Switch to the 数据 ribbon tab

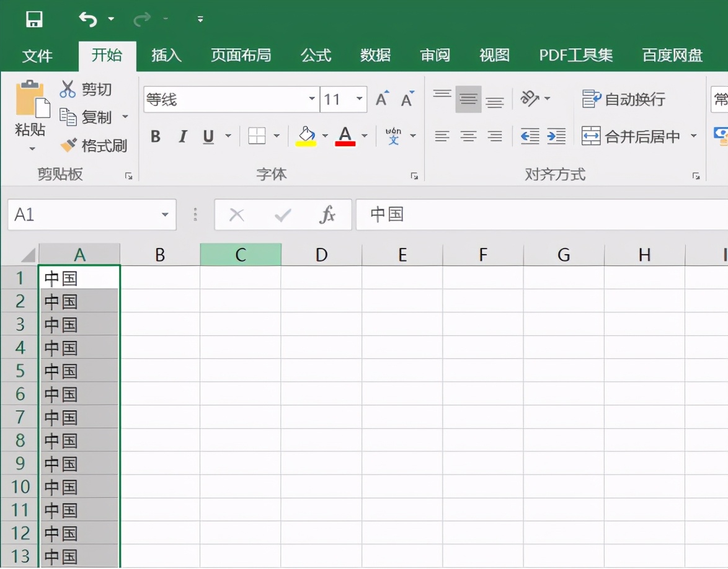pyautogui.click(x=375, y=55)
